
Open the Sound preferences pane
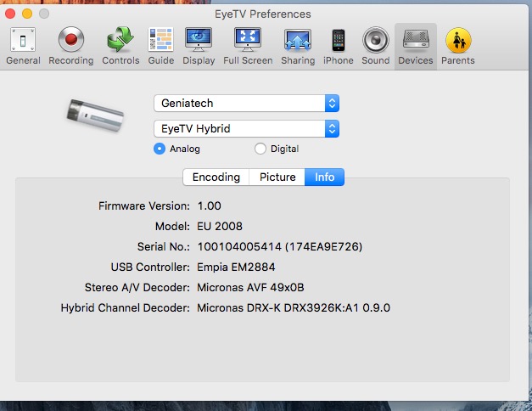click(375, 46)
